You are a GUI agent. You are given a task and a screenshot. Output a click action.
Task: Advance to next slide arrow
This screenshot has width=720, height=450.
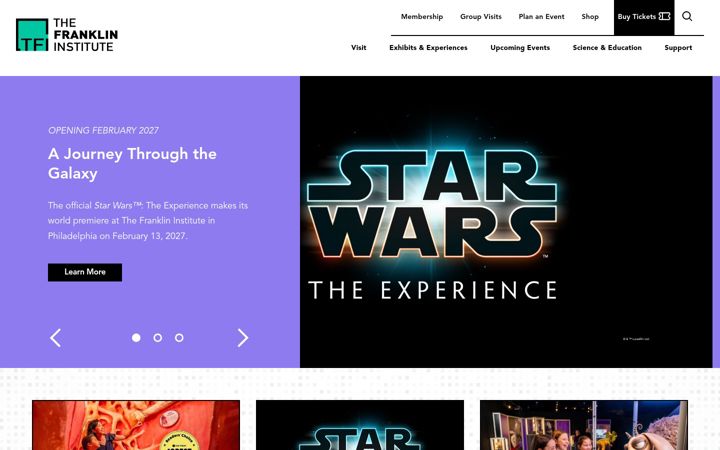point(243,338)
